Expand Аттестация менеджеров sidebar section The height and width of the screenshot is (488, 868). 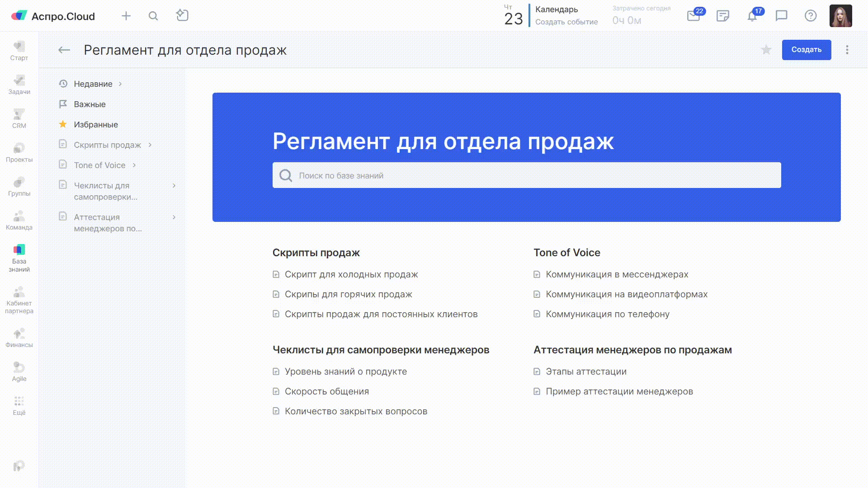[174, 217]
